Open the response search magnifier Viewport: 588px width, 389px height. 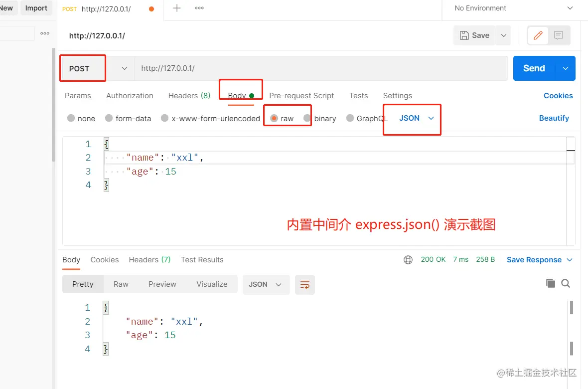tap(566, 283)
